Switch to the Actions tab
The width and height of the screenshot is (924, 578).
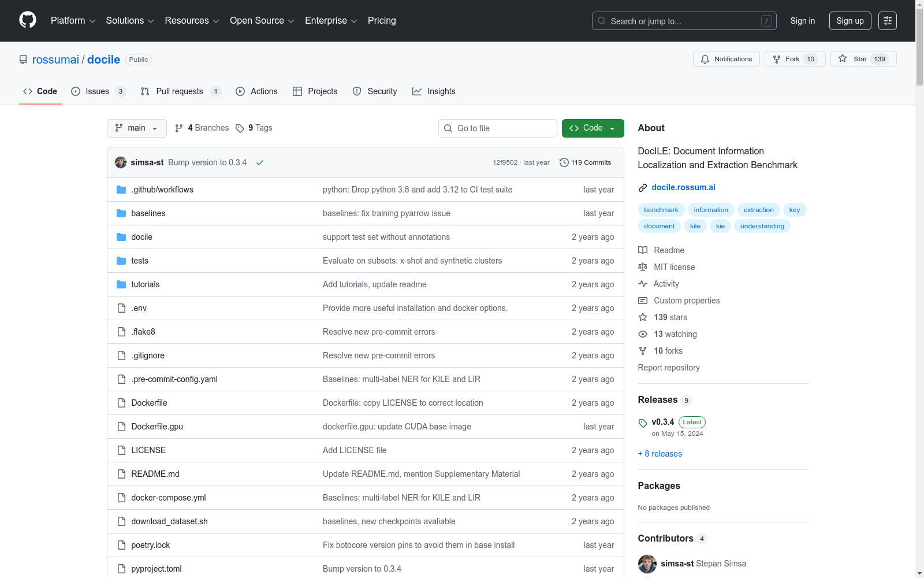pyautogui.click(x=256, y=91)
